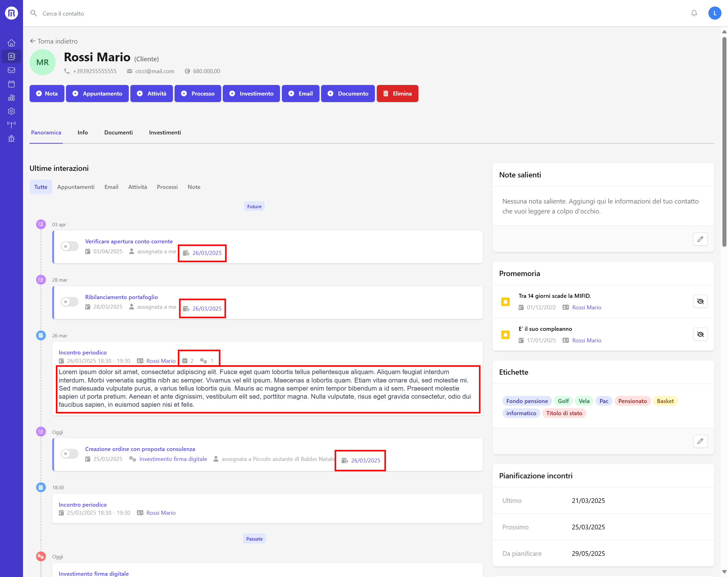Click the Elimina button
The width and height of the screenshot is (728, 577).
(397, 94)
